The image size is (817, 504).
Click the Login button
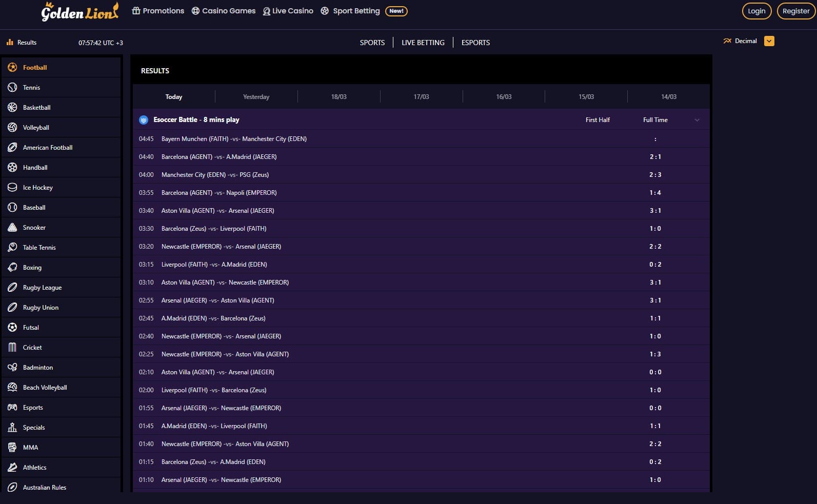coord(756,11)
